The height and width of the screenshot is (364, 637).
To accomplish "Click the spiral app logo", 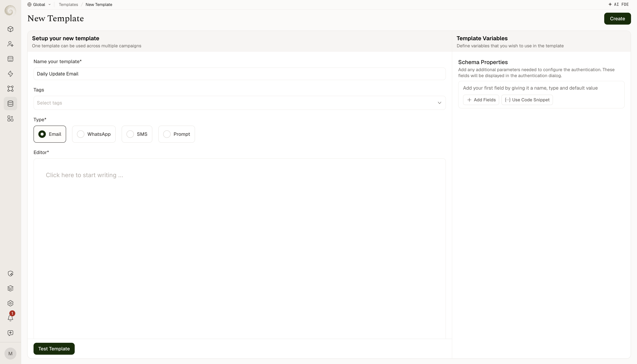I will 10,10.
